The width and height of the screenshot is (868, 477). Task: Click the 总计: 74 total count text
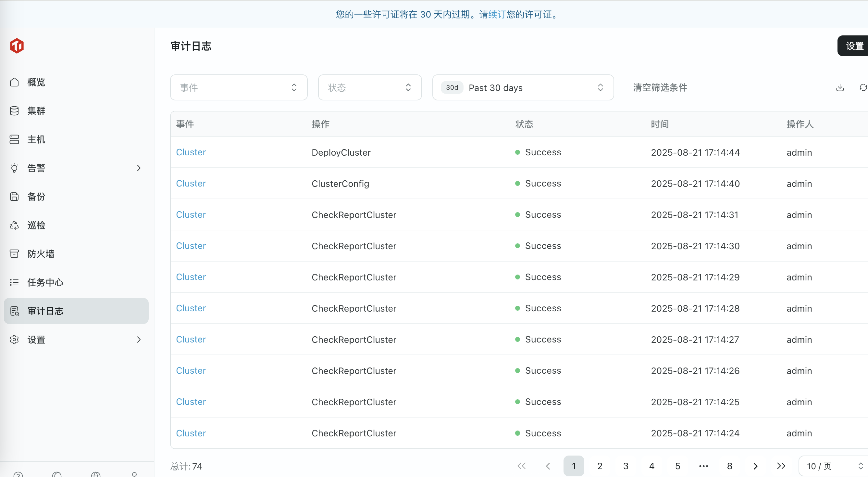coord(186,466)
